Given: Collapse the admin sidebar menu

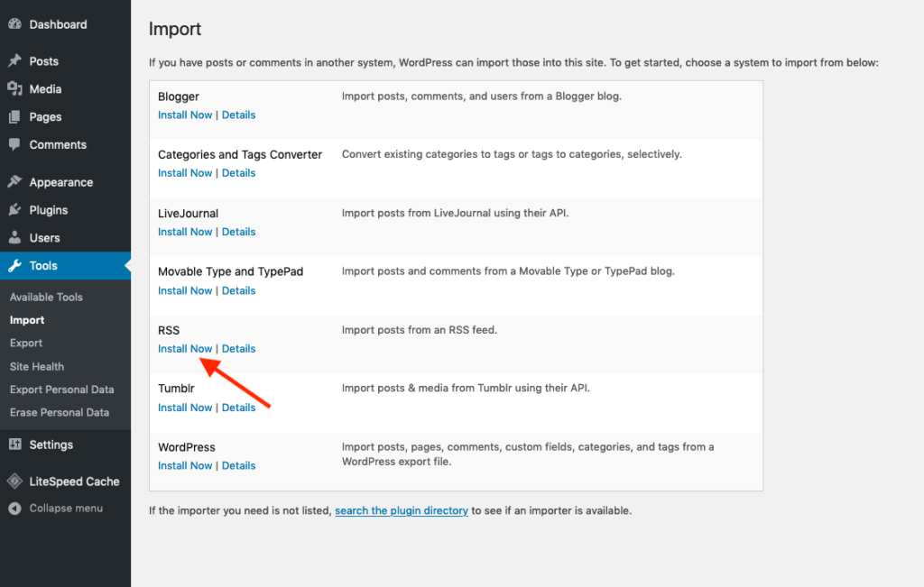Looking at the screenshot, I should pyautogui.click(x=56, y=509).
